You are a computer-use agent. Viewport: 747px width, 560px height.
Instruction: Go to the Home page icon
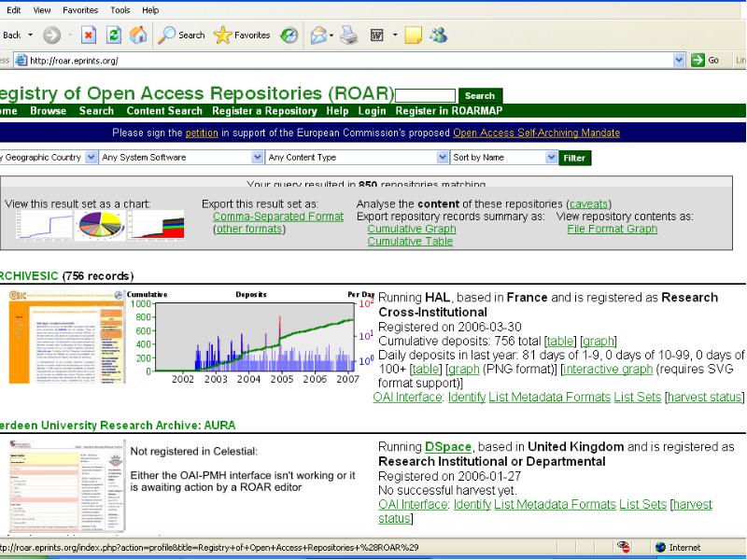tap(138, 35)
